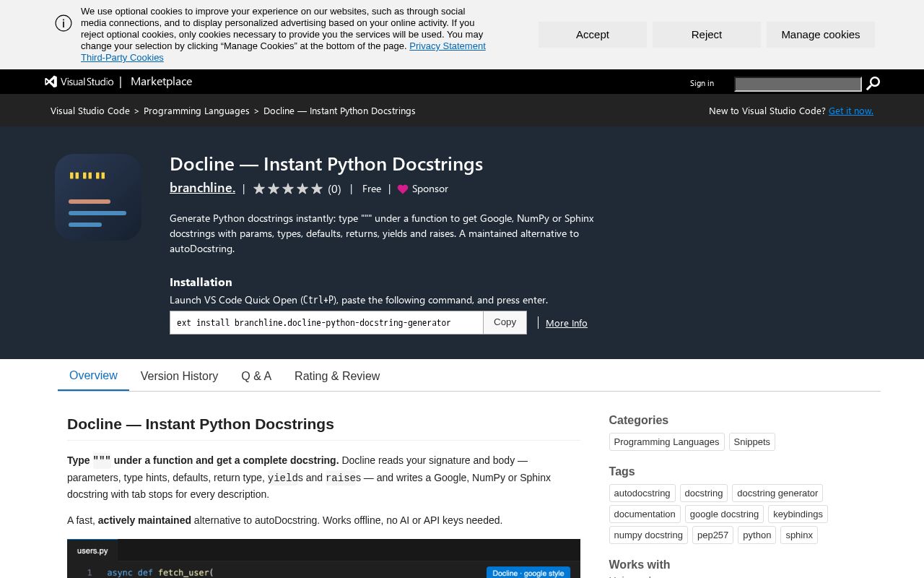Open Manage cookies
Screen dimensions: 924x578
click(x=821, y=35)
